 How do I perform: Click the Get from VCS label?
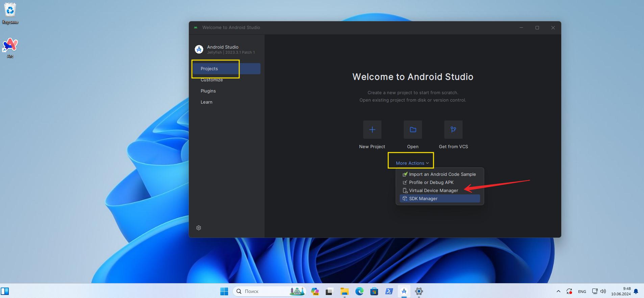pos(453,147)
